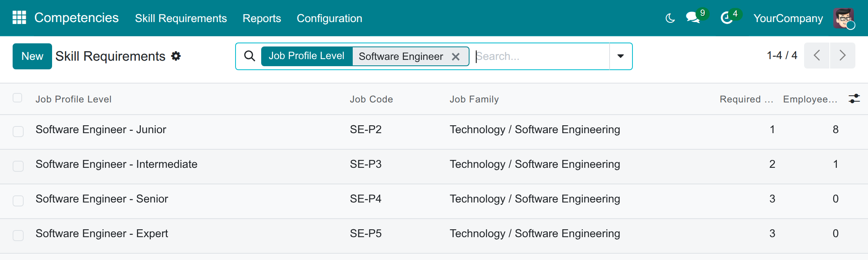The width and height of the screenshot is (868, 260).
Task: Click the YourCompany company switcher
Action: click(788, 18)
